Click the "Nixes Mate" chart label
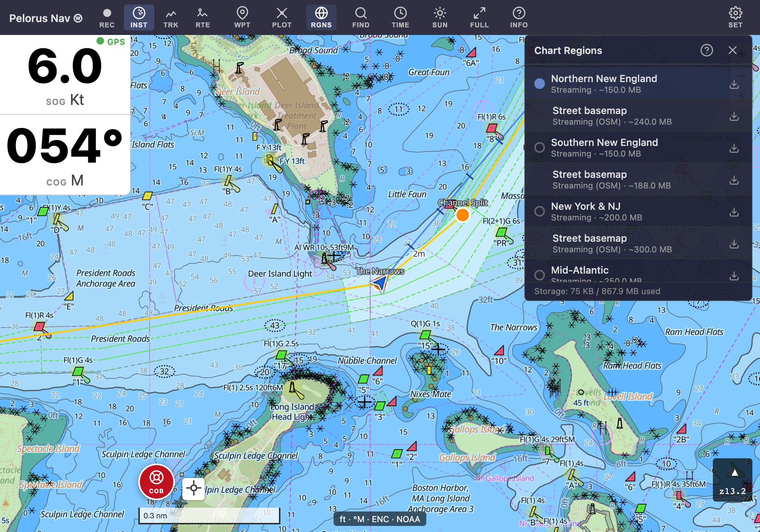 point(431,394)
